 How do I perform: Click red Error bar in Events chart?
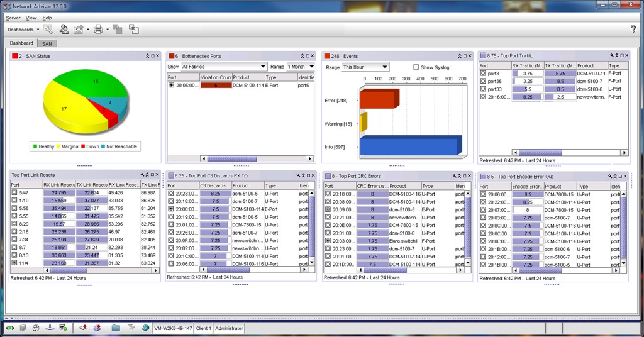coord(378,99)
